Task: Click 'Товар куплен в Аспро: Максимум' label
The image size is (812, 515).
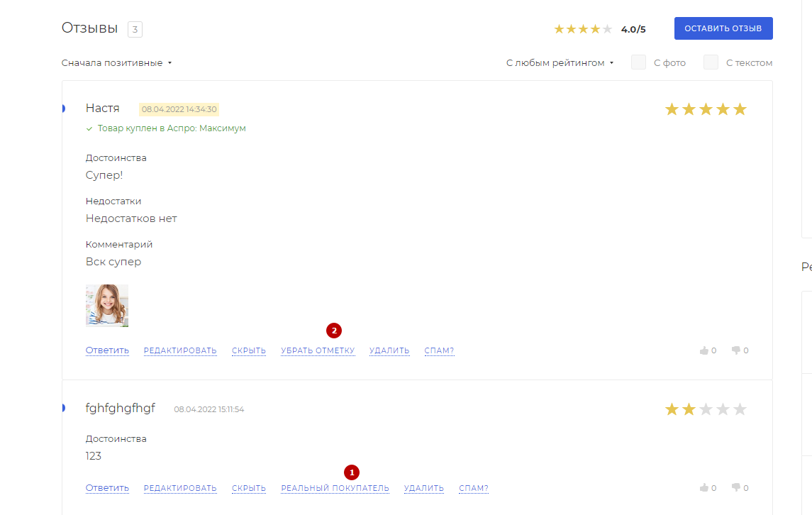Action: point(172,128)
